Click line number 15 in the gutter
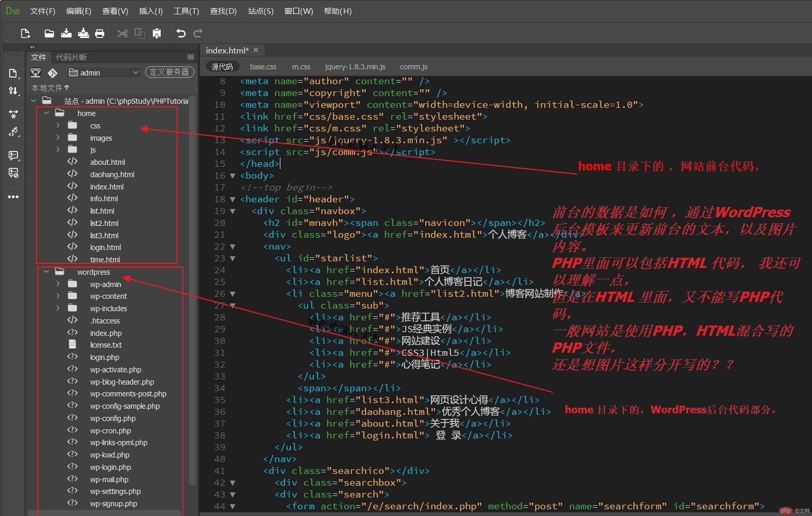 click(x=220, y=164)
